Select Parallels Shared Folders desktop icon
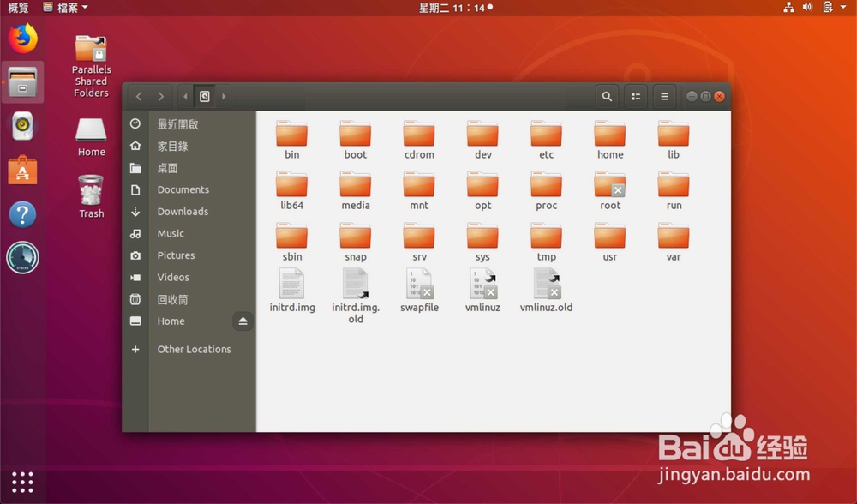Viewport: 857px width, 504px height. pyautogui.click(x=92, y=66)
